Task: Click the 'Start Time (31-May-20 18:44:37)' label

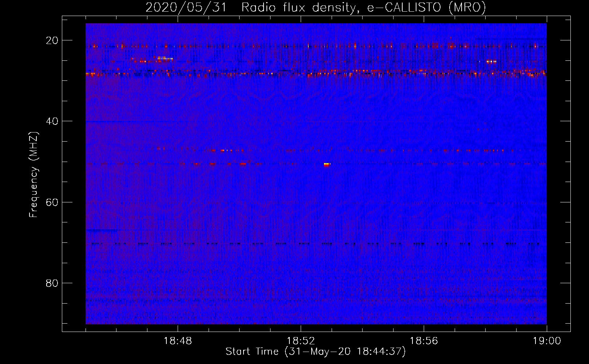Action: [316, 352]
